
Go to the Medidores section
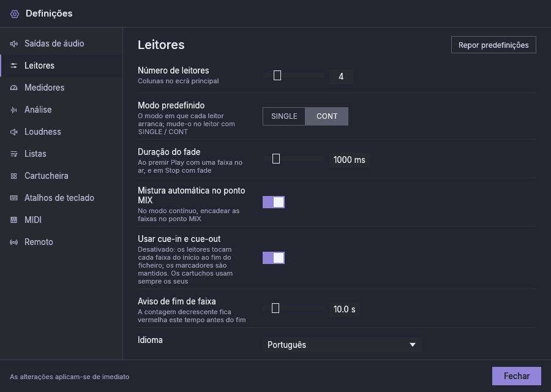[x=61, y=88]
